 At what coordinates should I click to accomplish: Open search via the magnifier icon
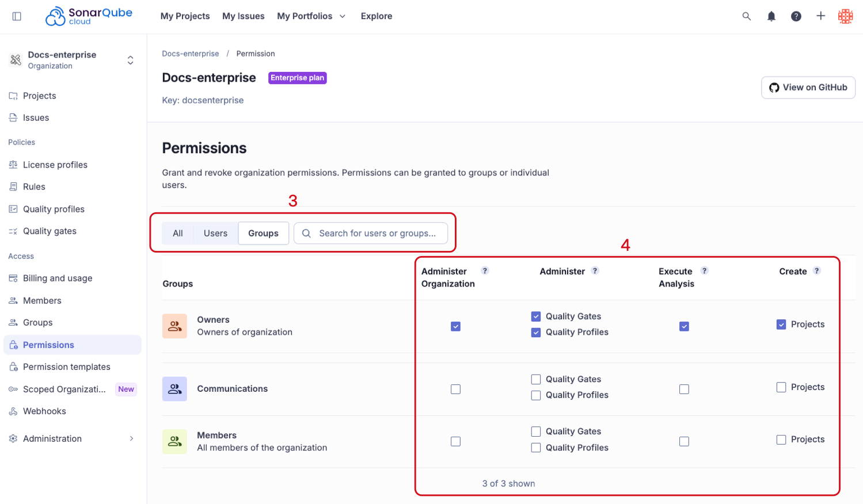(747, 16)
